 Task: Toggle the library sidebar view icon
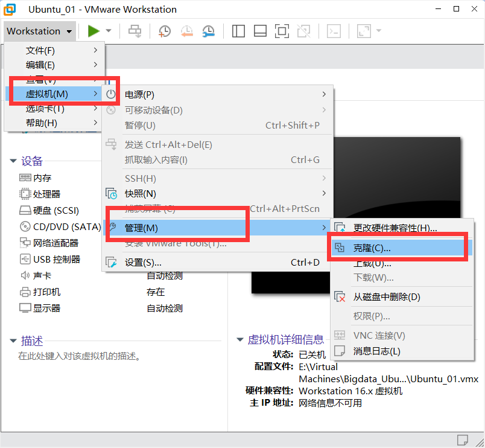pos(238,31)
